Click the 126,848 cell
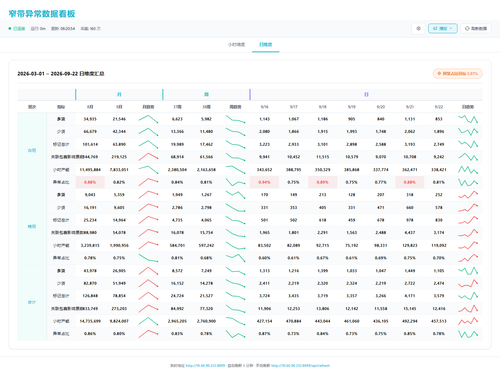 90,296
